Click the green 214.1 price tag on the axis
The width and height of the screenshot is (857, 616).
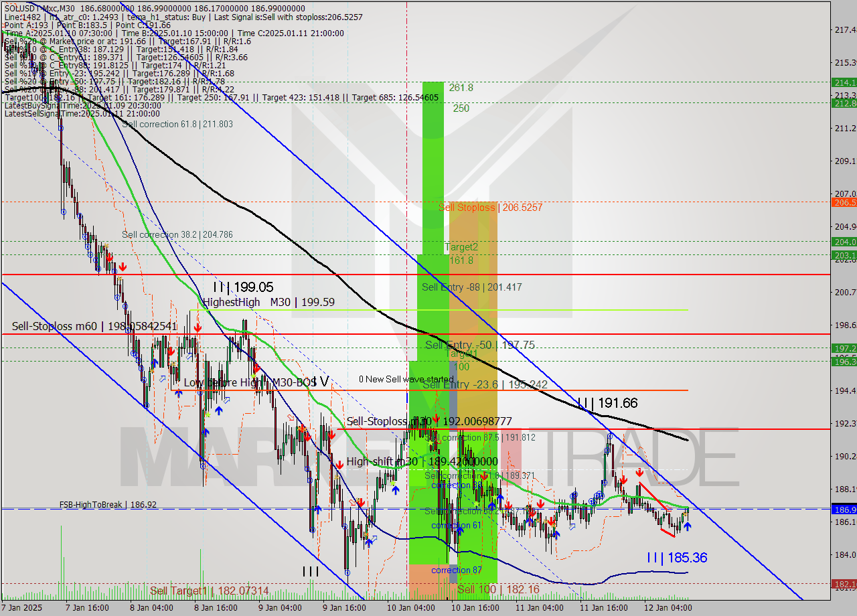pos(844,82)
